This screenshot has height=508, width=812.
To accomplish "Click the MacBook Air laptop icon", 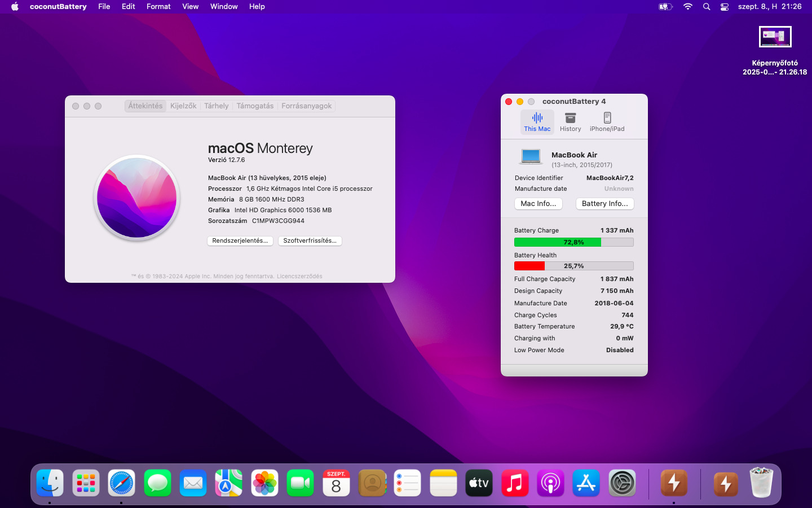I will click(x=531, y=156).
